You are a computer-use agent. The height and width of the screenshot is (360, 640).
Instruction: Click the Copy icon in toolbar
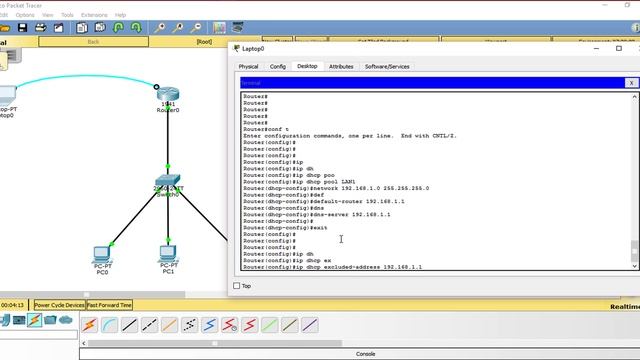[82, 28]
